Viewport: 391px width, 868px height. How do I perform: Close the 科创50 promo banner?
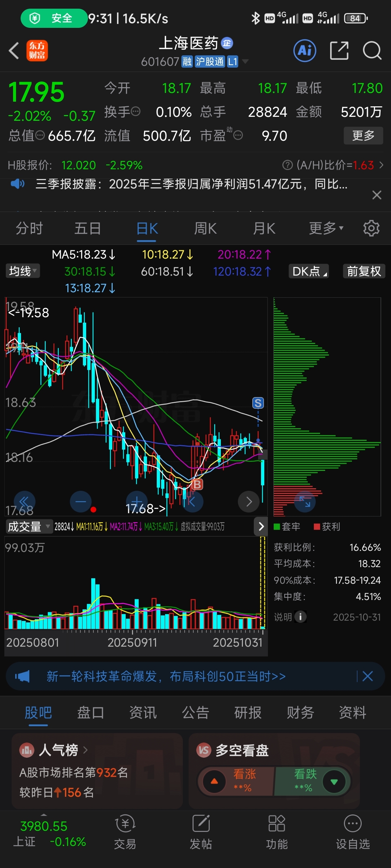(367, 676)
